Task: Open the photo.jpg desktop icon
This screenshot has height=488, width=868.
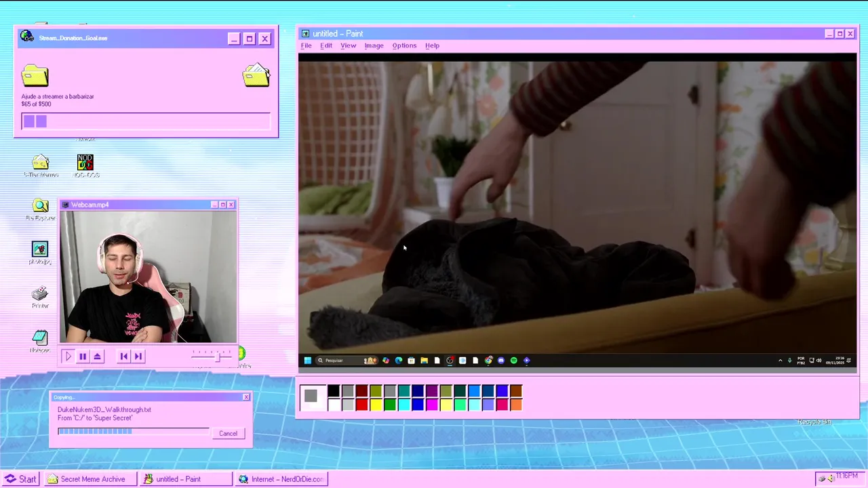Action: pyautogui.click(x=40, y=253)
